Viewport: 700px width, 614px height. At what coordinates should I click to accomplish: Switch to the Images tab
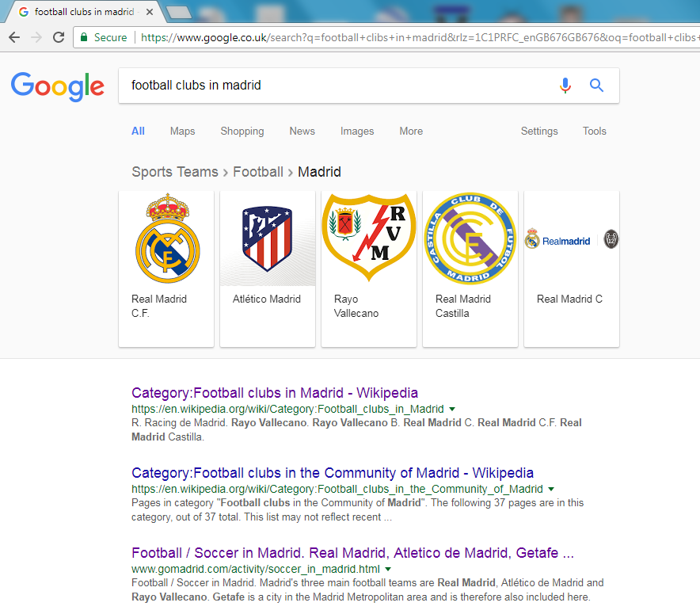[x=357, y=132]
